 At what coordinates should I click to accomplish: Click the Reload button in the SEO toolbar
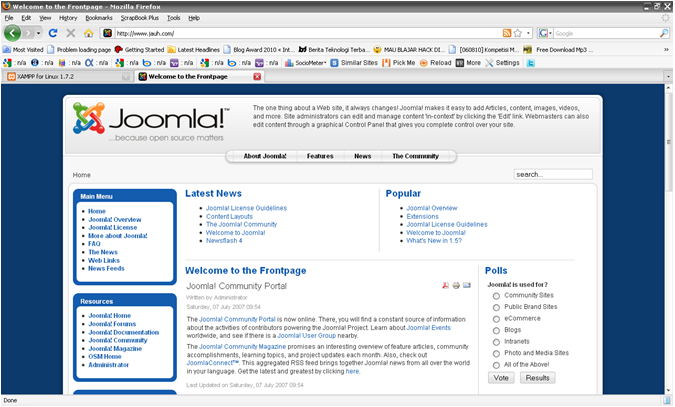point(435,63)
